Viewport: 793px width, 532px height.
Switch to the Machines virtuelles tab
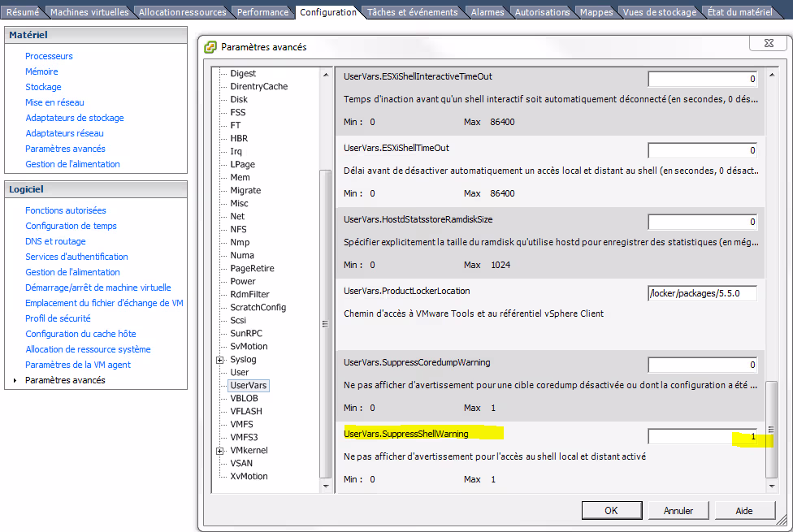pyautogui.click(x=89, y=12)
